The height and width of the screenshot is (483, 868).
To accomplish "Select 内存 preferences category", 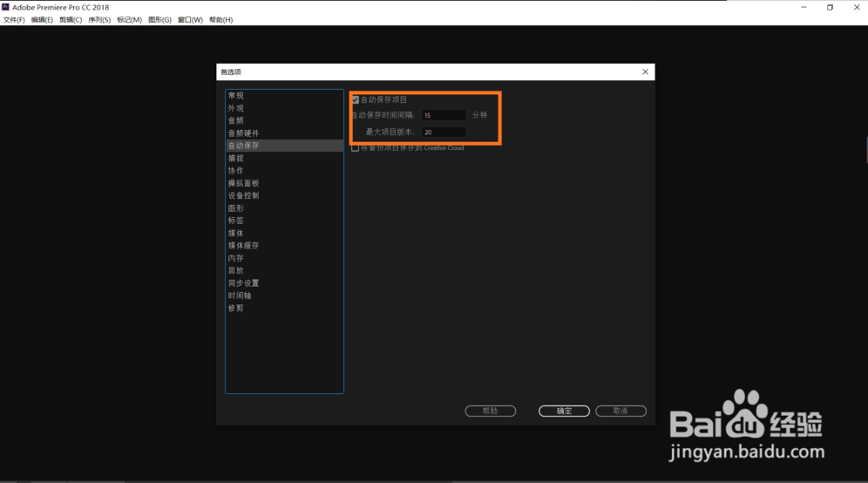I will (x=284, y=258).
